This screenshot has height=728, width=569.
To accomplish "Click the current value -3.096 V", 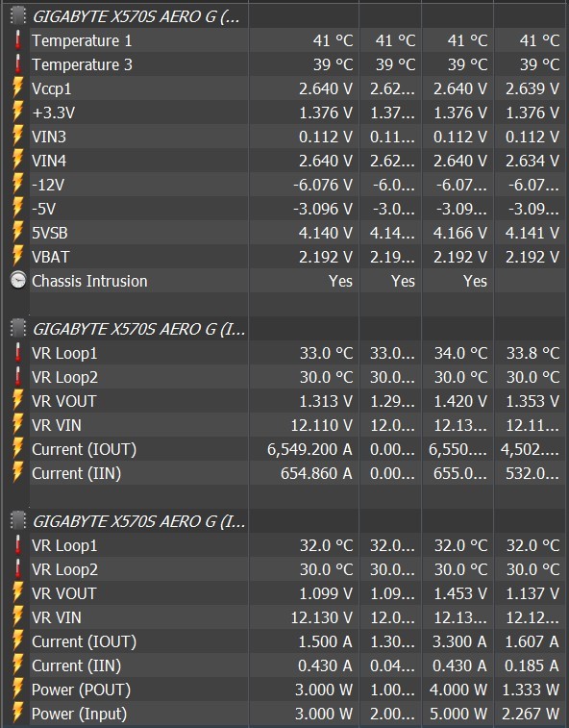I will click(323, 209).
